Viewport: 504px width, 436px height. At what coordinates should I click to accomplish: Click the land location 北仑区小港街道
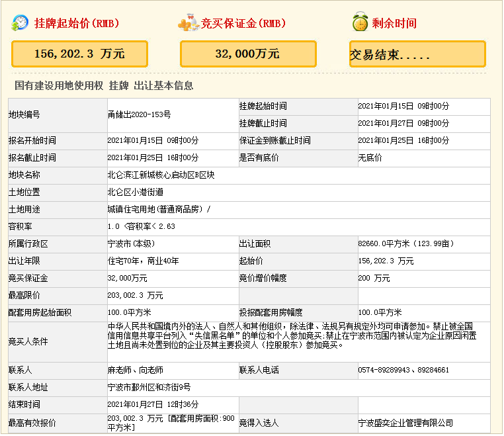(135, 192)
